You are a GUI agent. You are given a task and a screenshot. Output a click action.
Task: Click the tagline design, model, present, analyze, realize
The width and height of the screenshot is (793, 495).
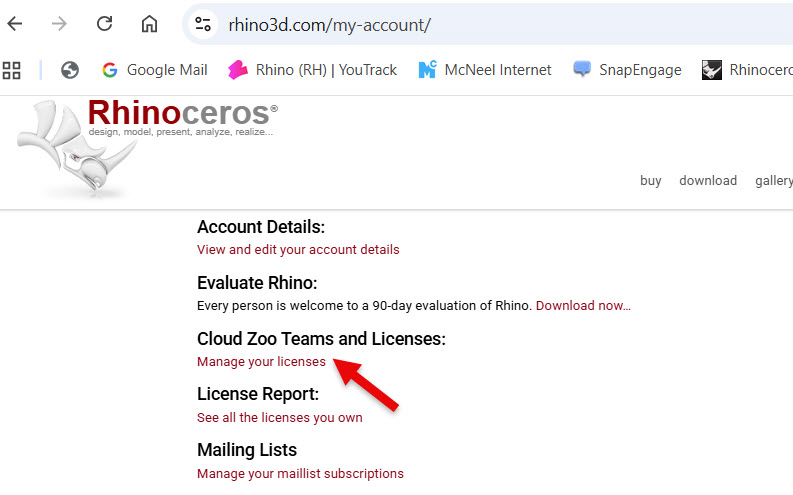(x=181, y=132)
